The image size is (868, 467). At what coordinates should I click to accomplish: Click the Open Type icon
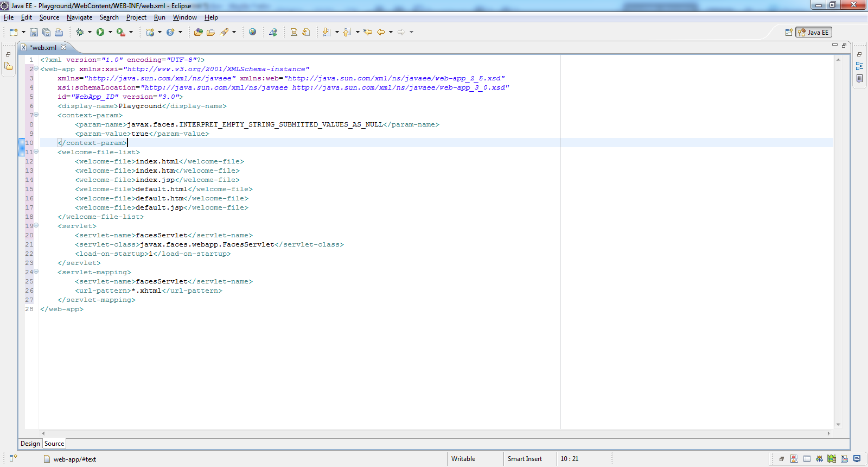198,32
